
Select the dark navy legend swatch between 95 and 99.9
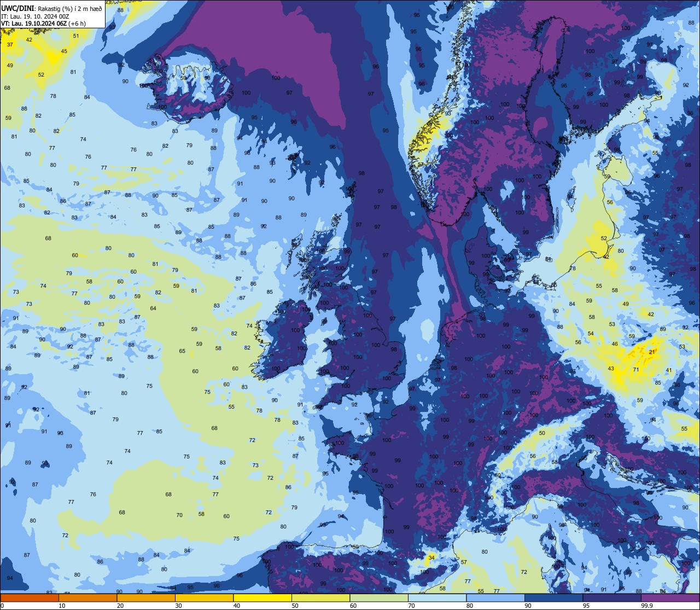611,597
